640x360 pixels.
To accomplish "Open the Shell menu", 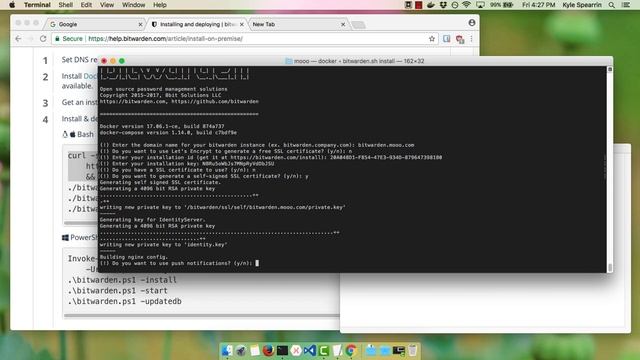I will [65, 5].
